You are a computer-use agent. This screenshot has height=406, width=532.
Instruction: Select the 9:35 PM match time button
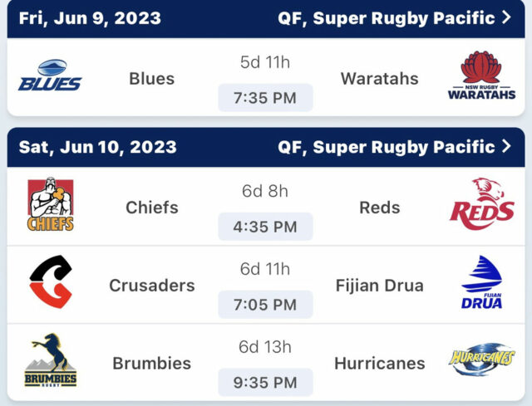click(265, 382)
